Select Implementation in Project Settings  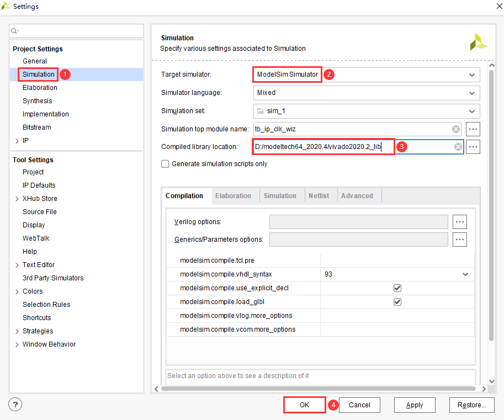click(46, 114)
